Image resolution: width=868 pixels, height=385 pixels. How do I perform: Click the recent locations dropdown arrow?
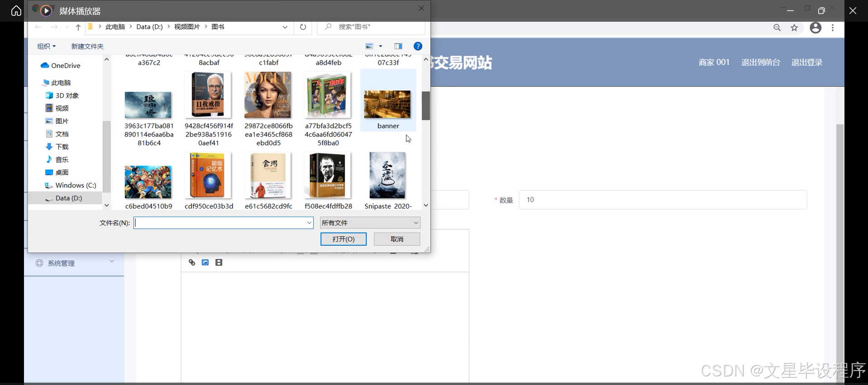pyautogui.click(x=67, y=27)
